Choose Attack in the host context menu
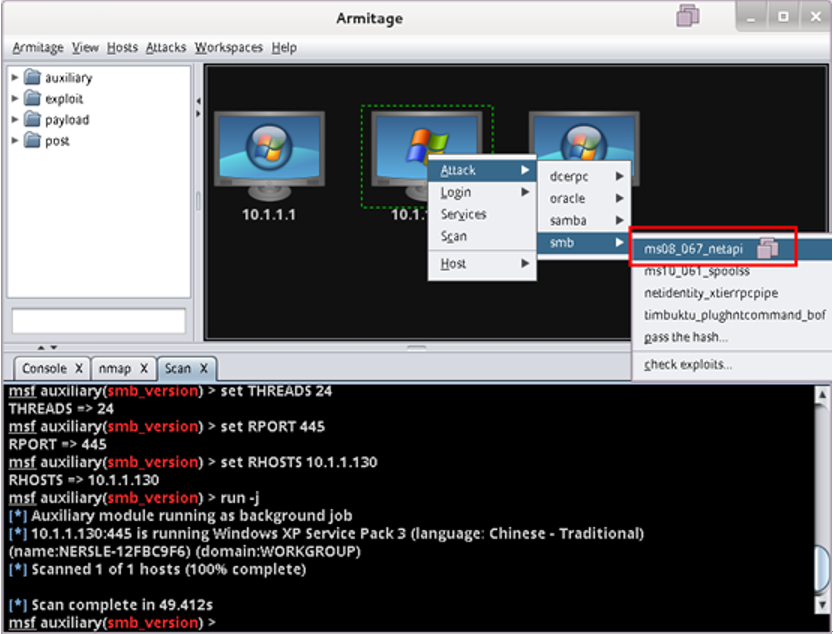This screenshot has width=833, height=634. click(x=482, y=170)
